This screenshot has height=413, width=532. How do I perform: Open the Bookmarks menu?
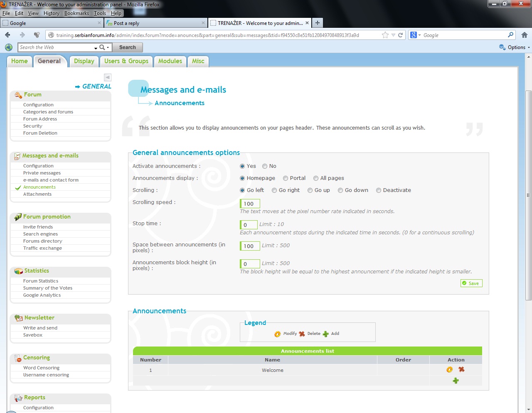click(76, 13)
